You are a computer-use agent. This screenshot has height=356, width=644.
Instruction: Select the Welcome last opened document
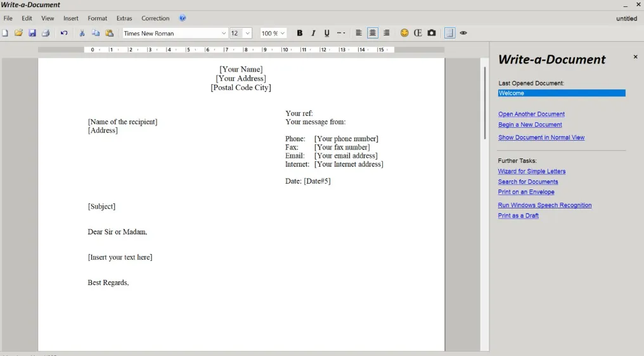click(562, 93)
